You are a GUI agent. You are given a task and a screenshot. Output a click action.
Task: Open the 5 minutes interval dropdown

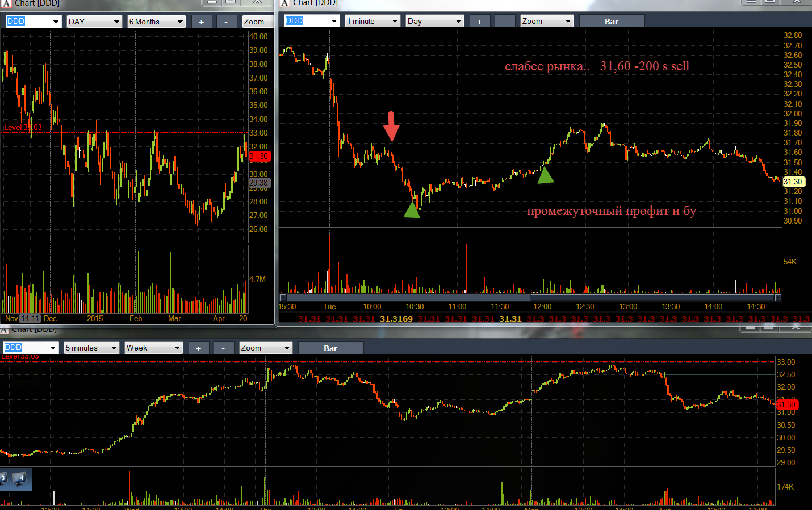click(x=91, y=348)
